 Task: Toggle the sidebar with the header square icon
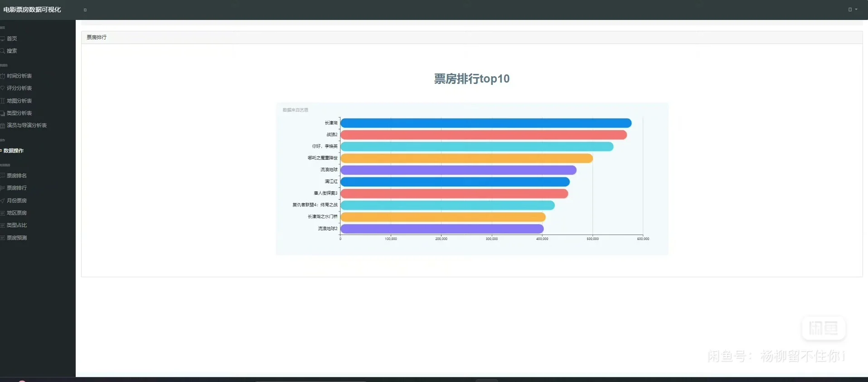(x=85, y=10)
